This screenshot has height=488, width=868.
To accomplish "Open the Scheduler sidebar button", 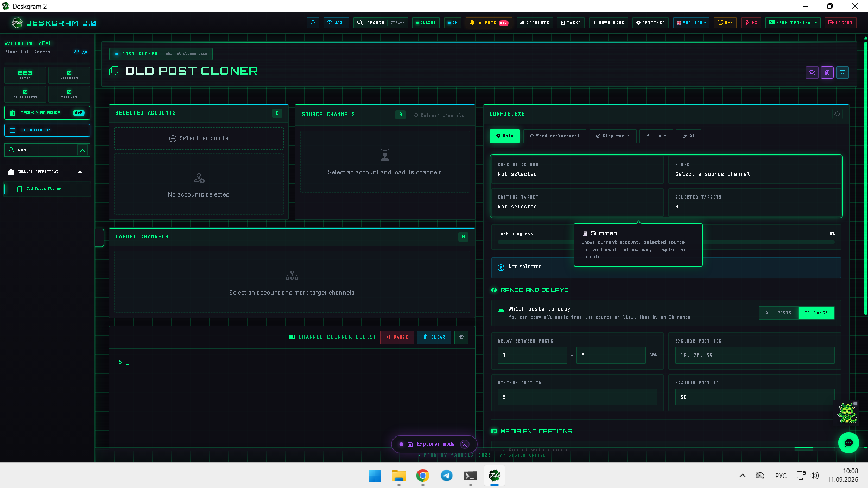I will pos(47,130).
